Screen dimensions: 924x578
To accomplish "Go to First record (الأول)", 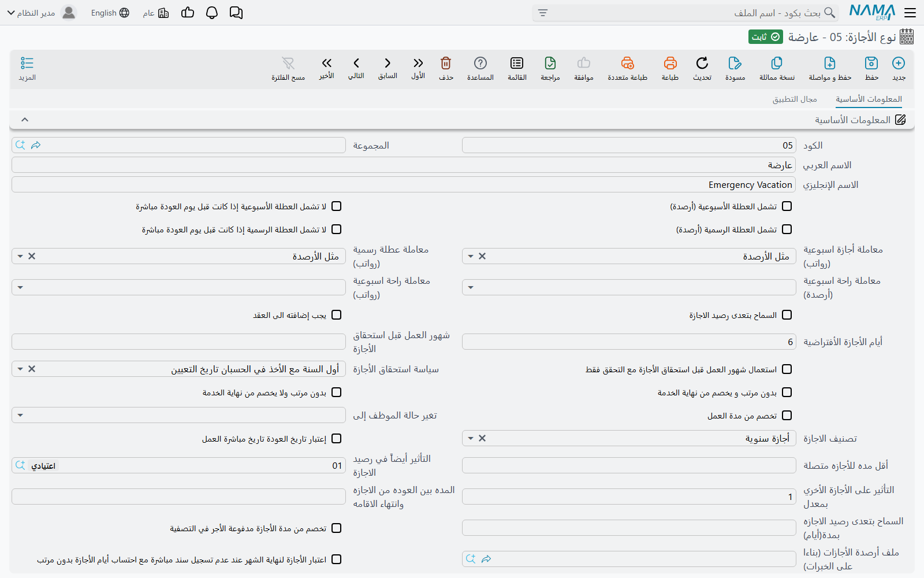I will click(418, 63).
